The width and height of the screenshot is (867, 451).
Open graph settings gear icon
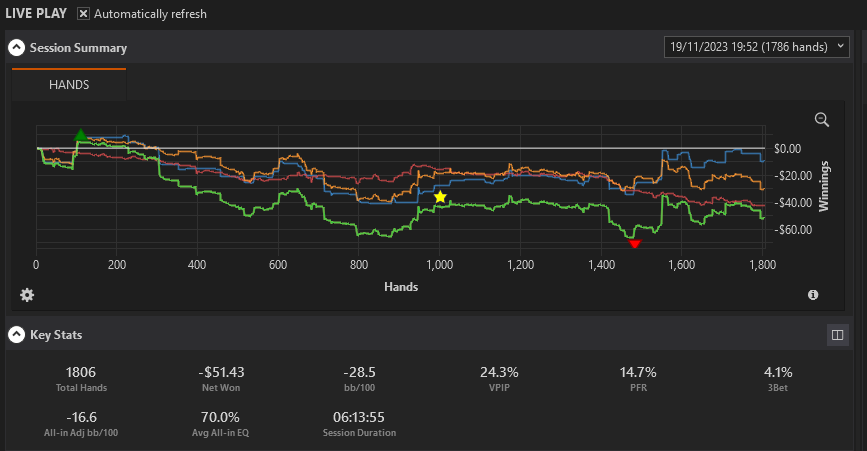(27, 295)
